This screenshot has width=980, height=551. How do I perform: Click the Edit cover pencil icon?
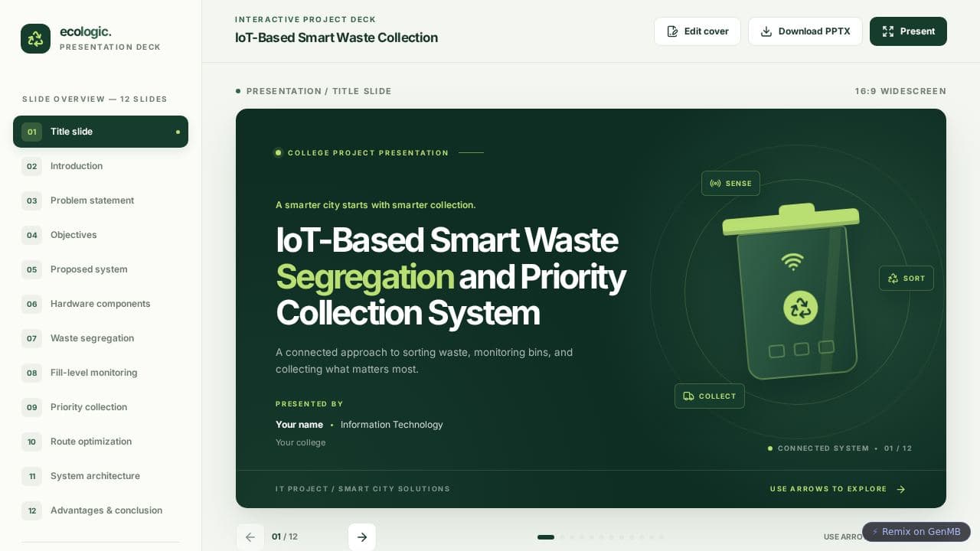click(672, 31)
